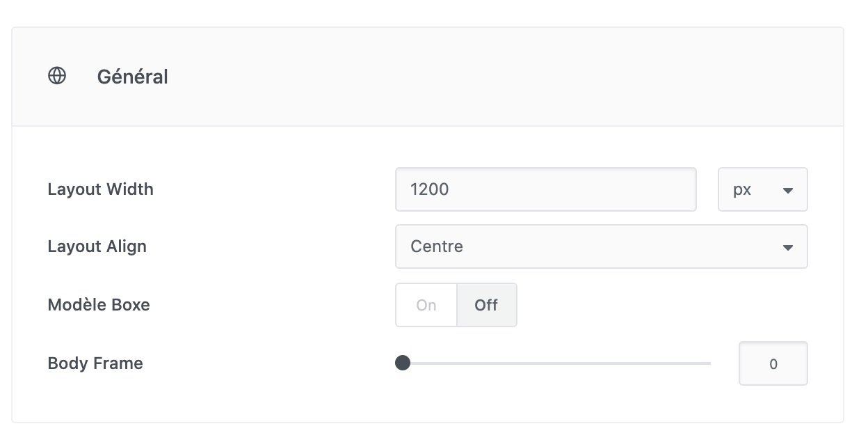
Task: Click the caret arrow of Layout Align dropdown
Action: click(x=788, y=247)
